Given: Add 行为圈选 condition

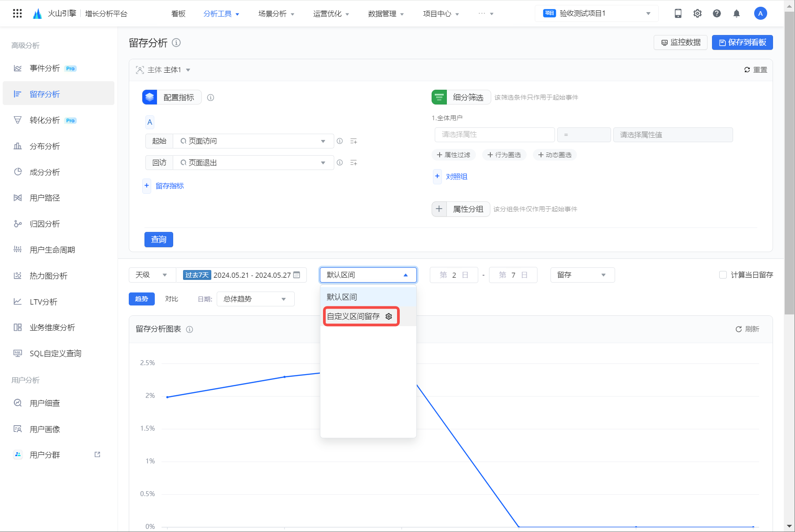Looking at the screenshot, I should [x=504, y=155].
